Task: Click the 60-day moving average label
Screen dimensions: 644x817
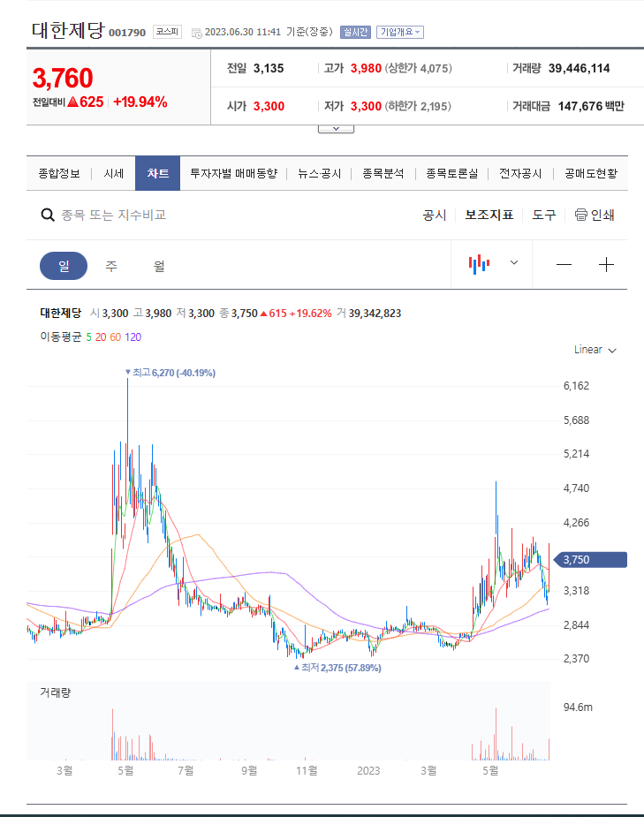Action: click(115, 337)
